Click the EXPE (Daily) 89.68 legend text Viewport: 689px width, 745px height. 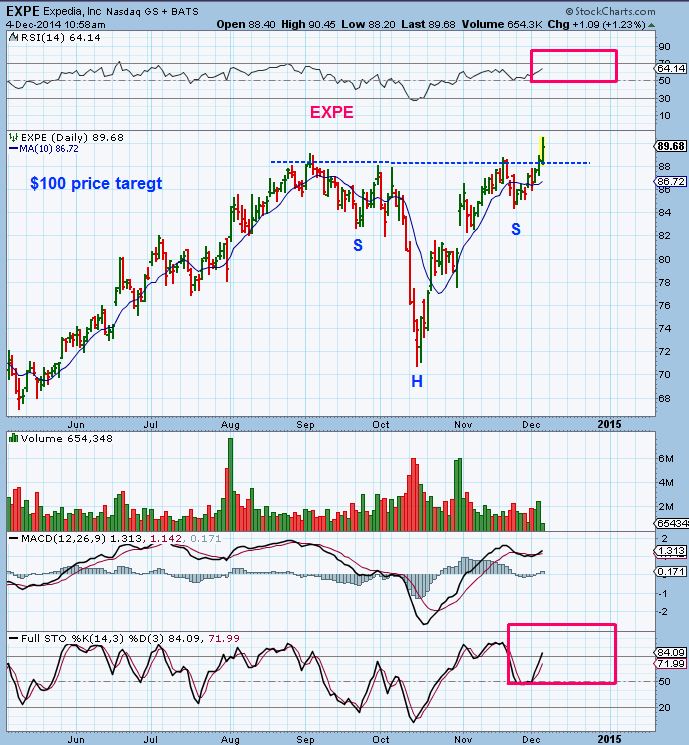[x=72, y=138]
